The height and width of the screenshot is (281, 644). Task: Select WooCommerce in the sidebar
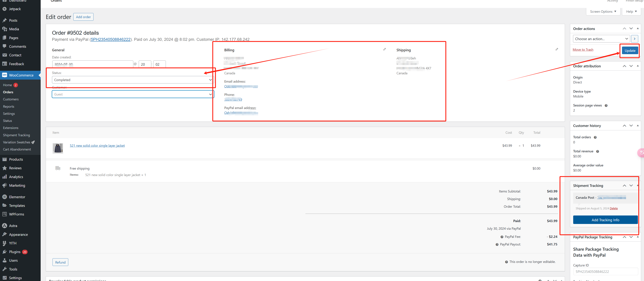pyautogui.click(x=21, y=75)
